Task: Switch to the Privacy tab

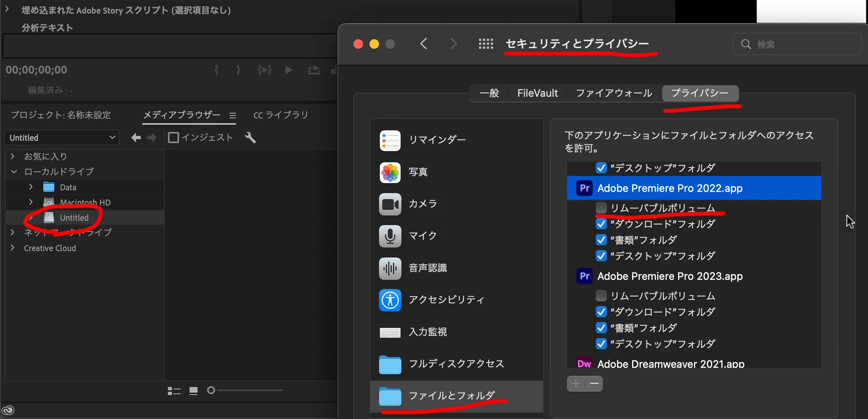Action: pyautogui.click(x=700, y=93)
